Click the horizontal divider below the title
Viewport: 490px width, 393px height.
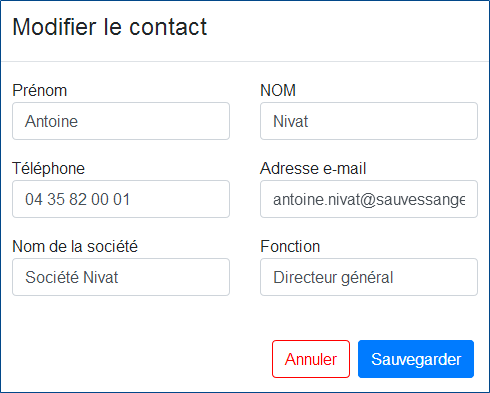[x=245, y=61]
